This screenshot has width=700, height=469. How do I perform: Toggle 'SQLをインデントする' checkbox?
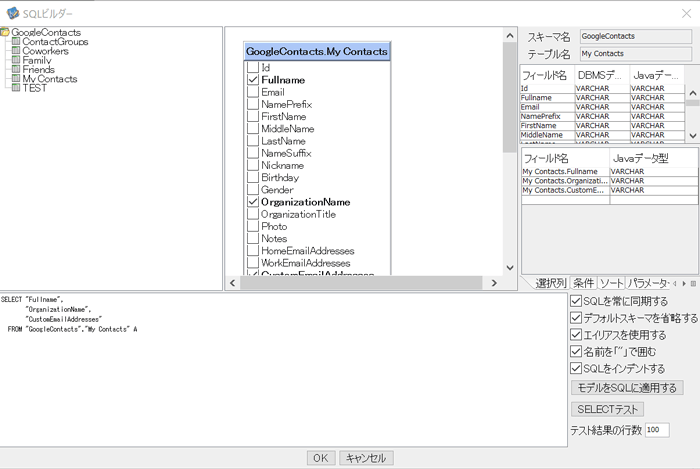point(576,368)
